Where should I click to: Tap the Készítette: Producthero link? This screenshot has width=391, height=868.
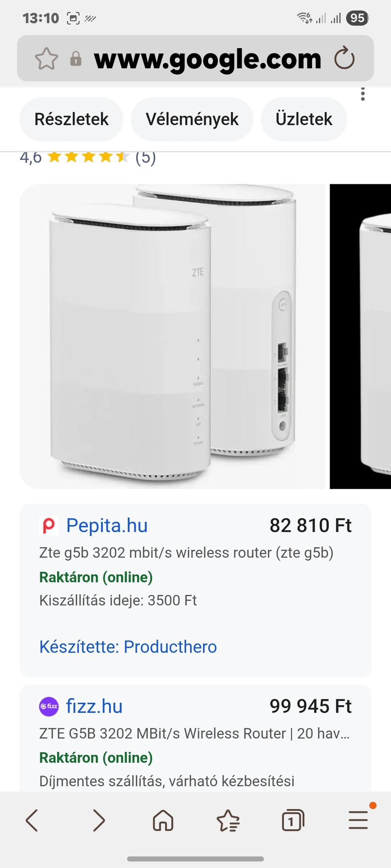point(128,647)
